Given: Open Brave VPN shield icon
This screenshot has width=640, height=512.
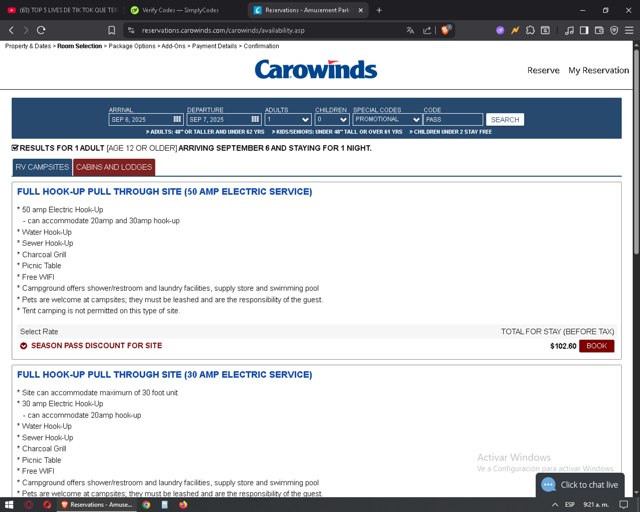Looking at the screenshot, I should pos(614,30).
